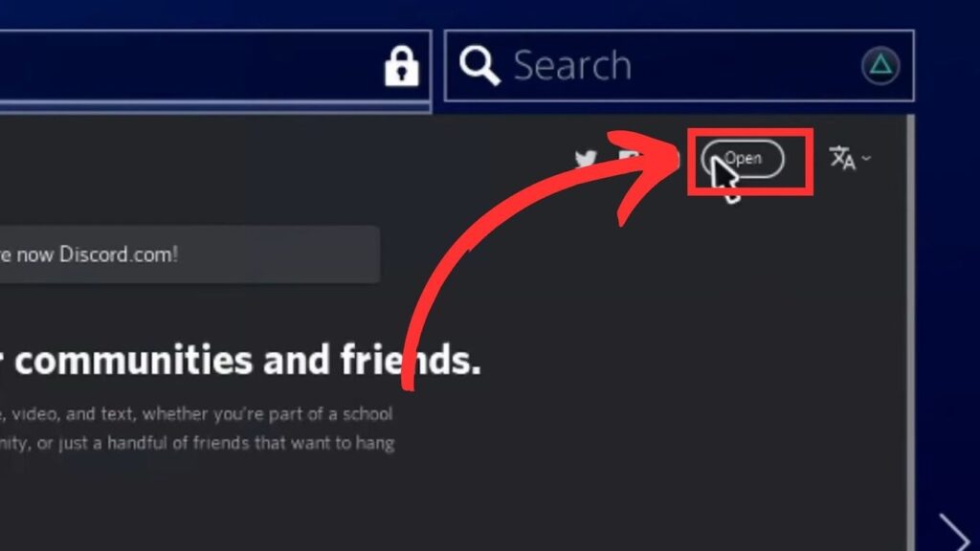Viewport: 980px width, 551px height.
Task: Click the "video, and text" description line
Action: [x=196, y=414]
